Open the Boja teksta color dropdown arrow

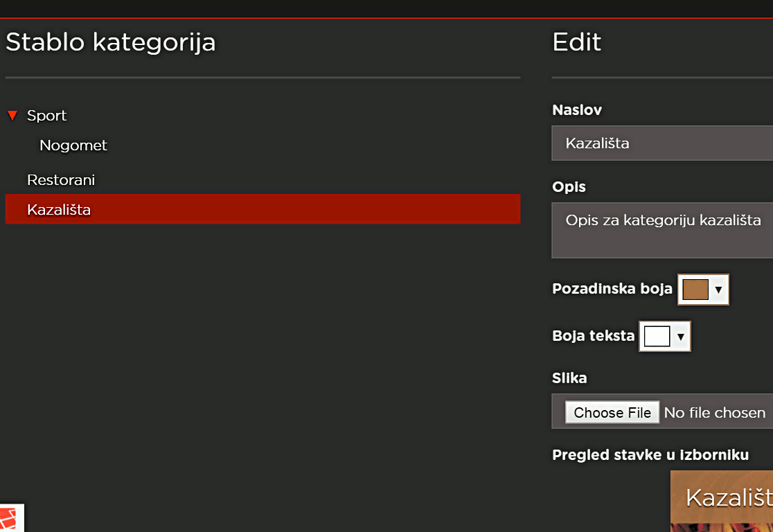click(x=681, y=337)
